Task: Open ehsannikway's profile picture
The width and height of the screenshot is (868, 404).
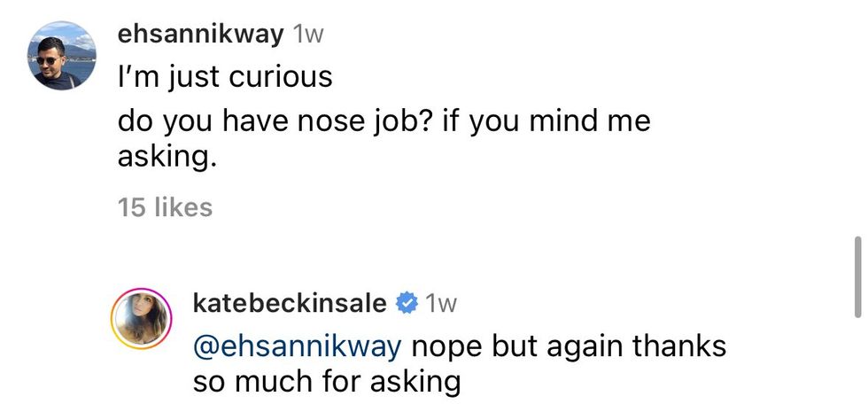Action: click(62, 55)
